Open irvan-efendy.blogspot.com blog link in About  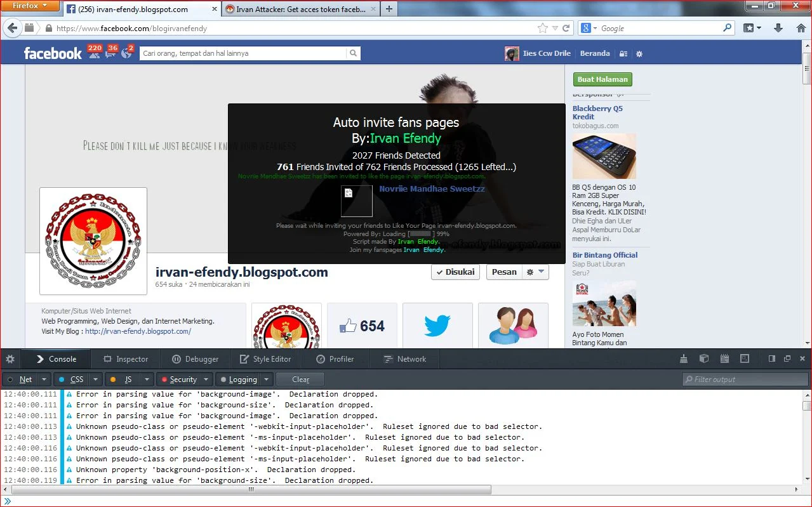pos(138,331)
